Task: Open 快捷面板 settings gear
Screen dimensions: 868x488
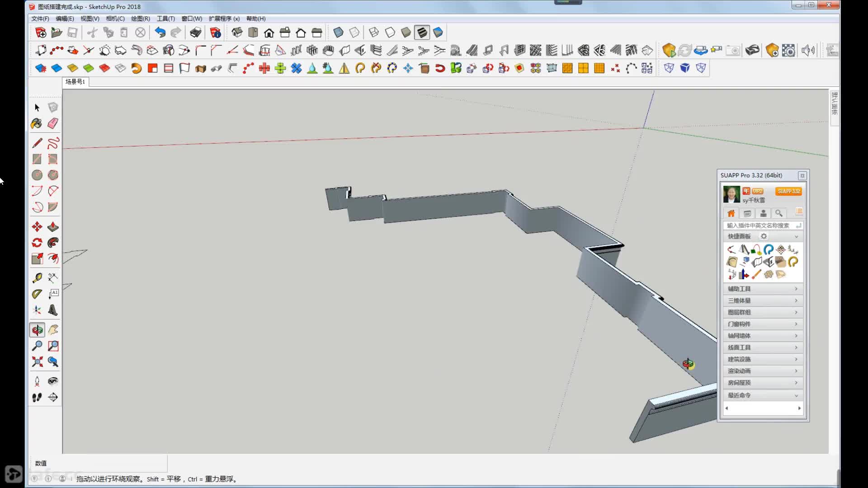Action: tap(764, 236)
